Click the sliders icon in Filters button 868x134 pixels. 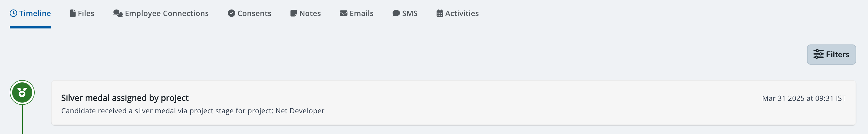coord(818,54)
